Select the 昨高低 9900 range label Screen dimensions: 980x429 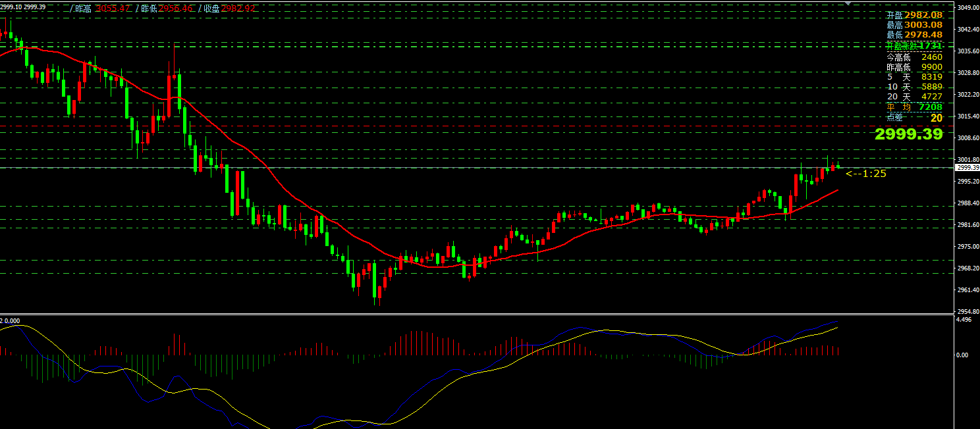pyautogui.click(x=914, y=67)
